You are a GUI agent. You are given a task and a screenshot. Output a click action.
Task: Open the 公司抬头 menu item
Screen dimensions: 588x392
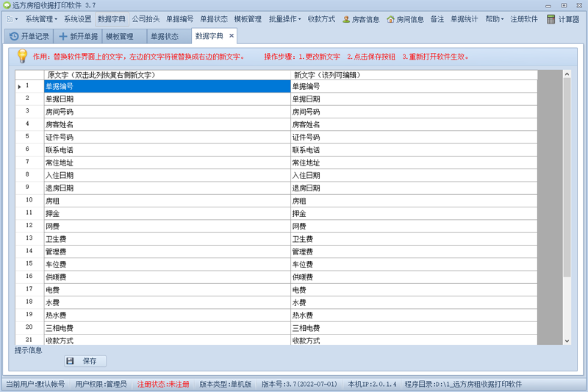[x=146, y=19]
